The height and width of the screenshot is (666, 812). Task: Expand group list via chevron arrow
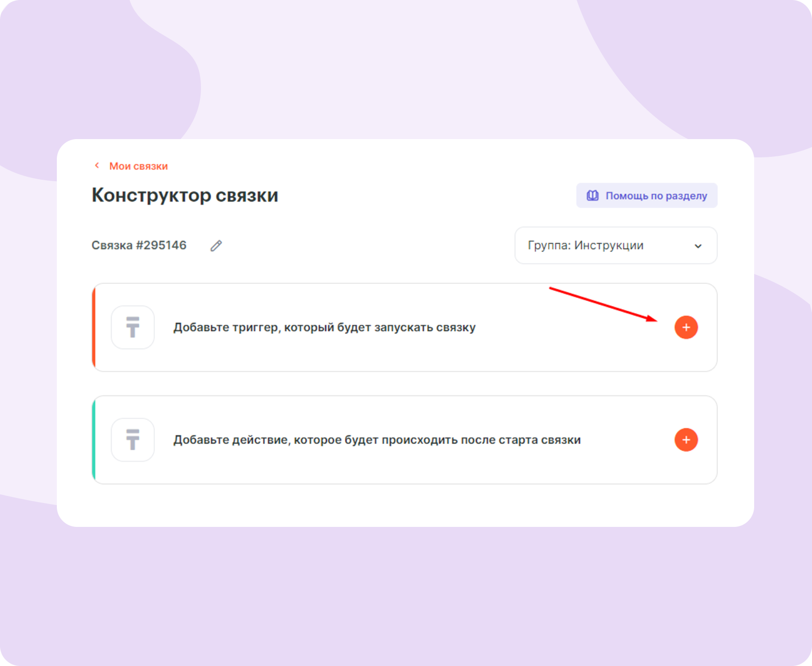[x=698, y=246]
